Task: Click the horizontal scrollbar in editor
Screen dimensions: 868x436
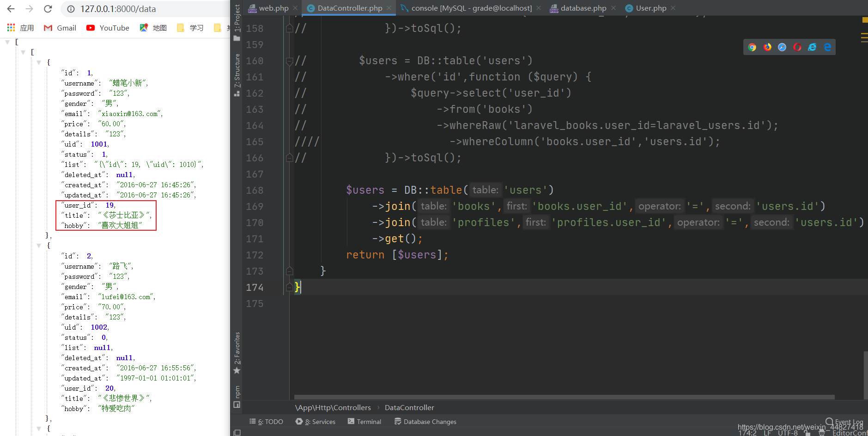Action: 564,397
